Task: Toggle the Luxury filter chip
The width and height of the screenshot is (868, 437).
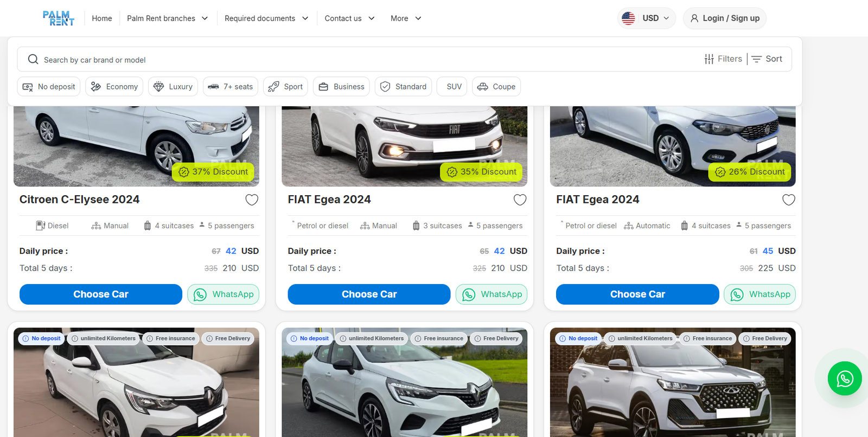Action: (173, 87)
